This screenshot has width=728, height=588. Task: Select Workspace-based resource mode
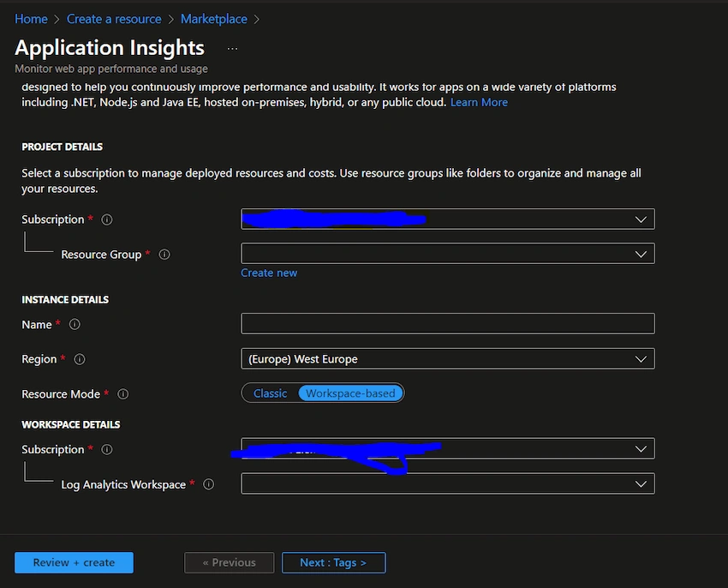pyautogui.click(x=350, y=393)
